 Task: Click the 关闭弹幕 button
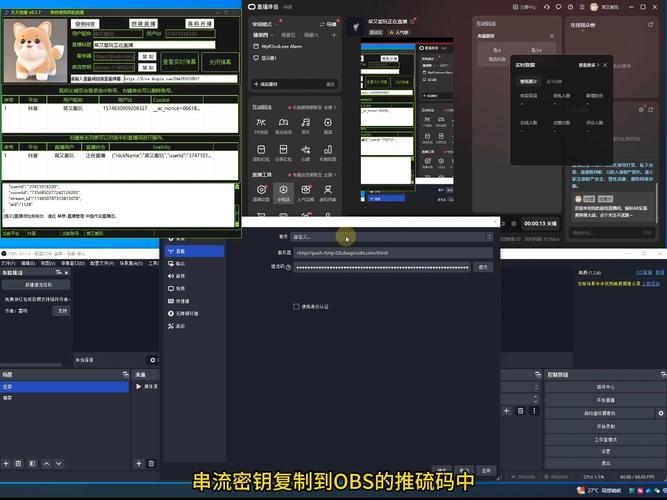(220, 61)
